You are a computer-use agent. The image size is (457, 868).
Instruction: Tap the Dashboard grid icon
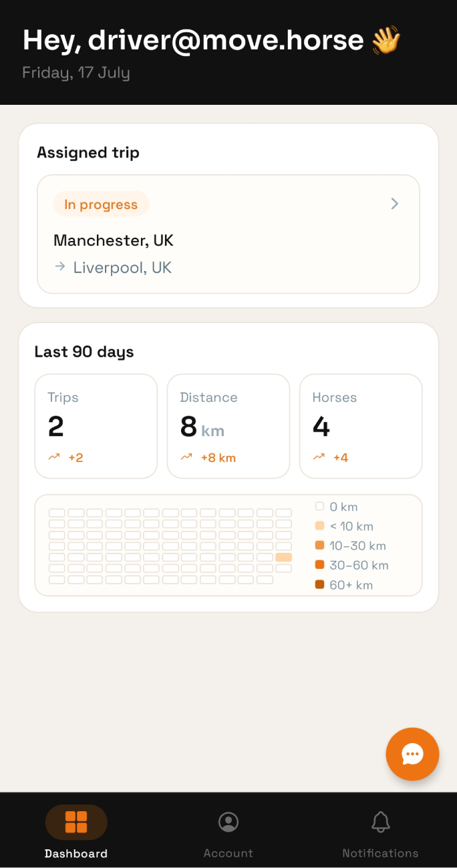point(76,822)
